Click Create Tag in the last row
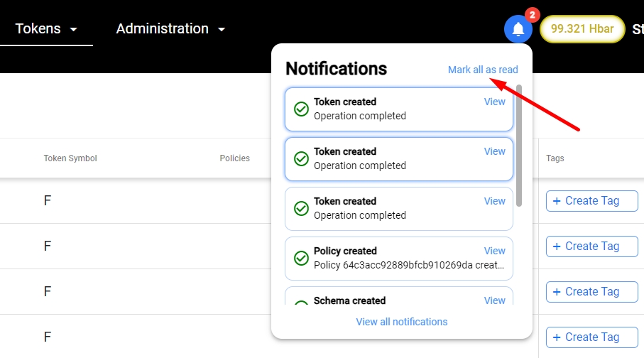The image size is (644, 358). pos(591,337)
